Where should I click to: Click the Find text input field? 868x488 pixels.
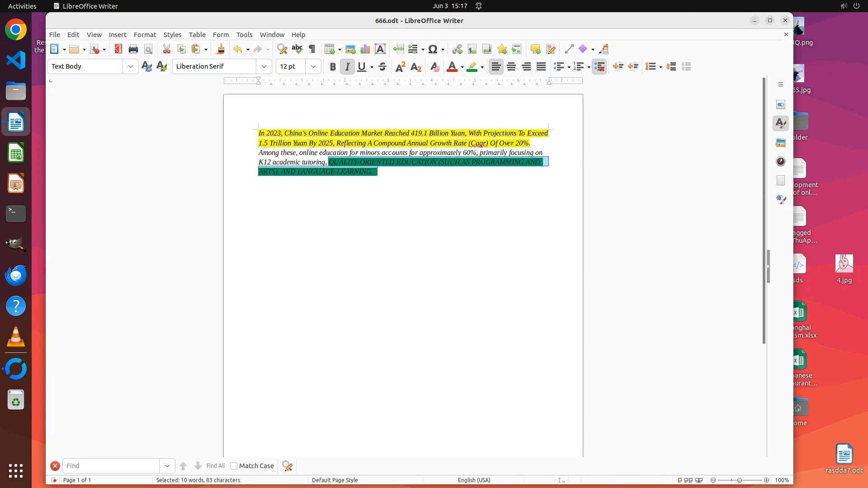click(111, 466)
